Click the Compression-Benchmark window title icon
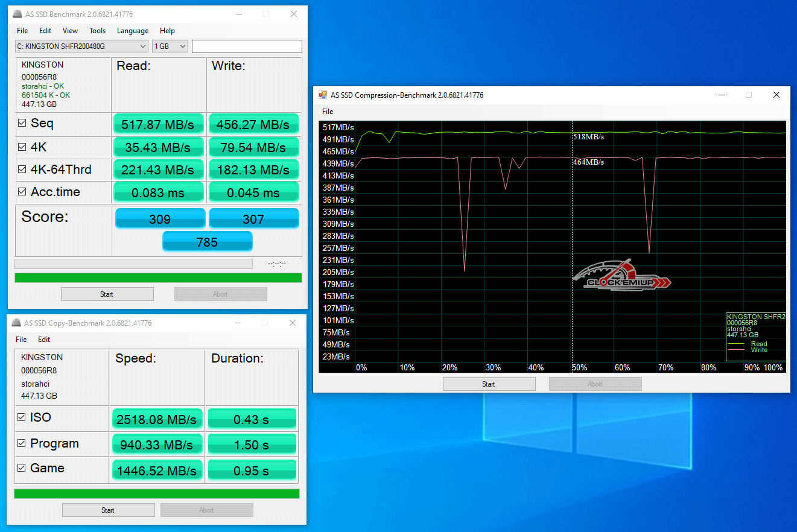797x532 pixels. pos(323,95)
